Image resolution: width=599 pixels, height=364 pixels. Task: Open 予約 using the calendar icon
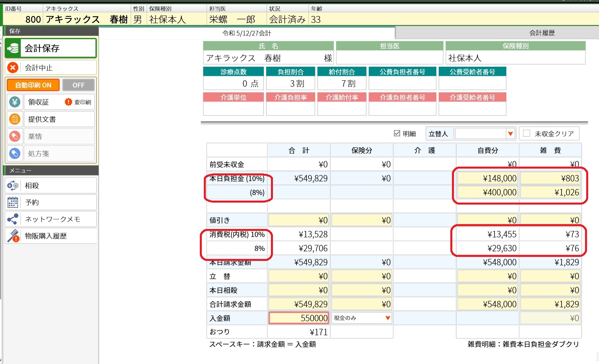(13, 202)
